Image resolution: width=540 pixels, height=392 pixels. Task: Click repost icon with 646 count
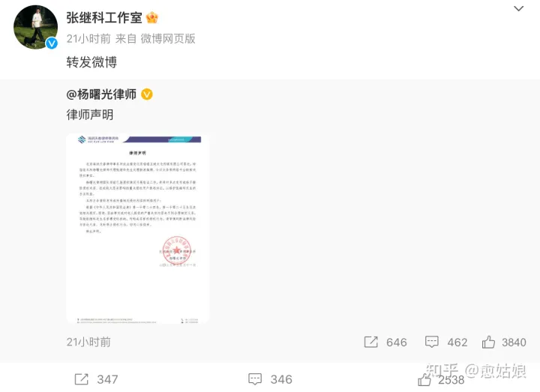(x=371, y=342)
